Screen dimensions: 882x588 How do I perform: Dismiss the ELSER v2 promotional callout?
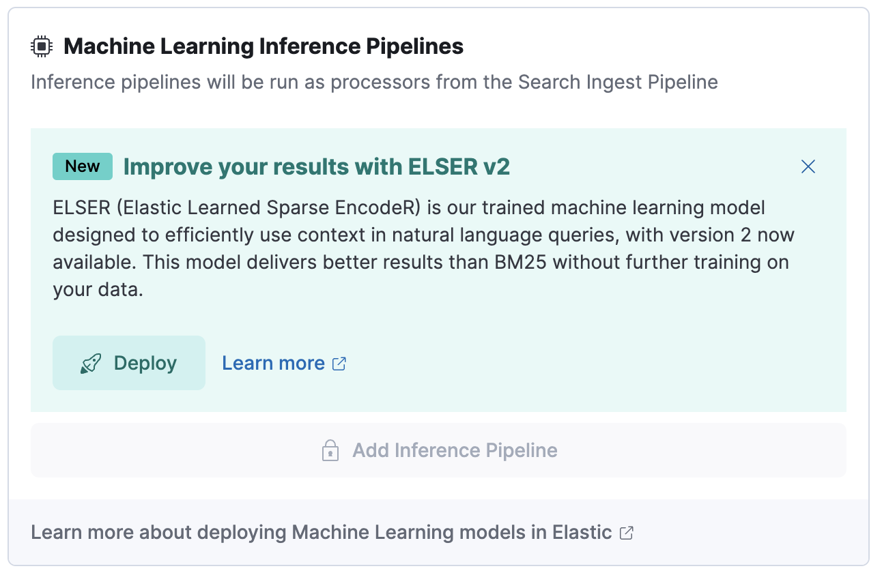tap(808, 166)
